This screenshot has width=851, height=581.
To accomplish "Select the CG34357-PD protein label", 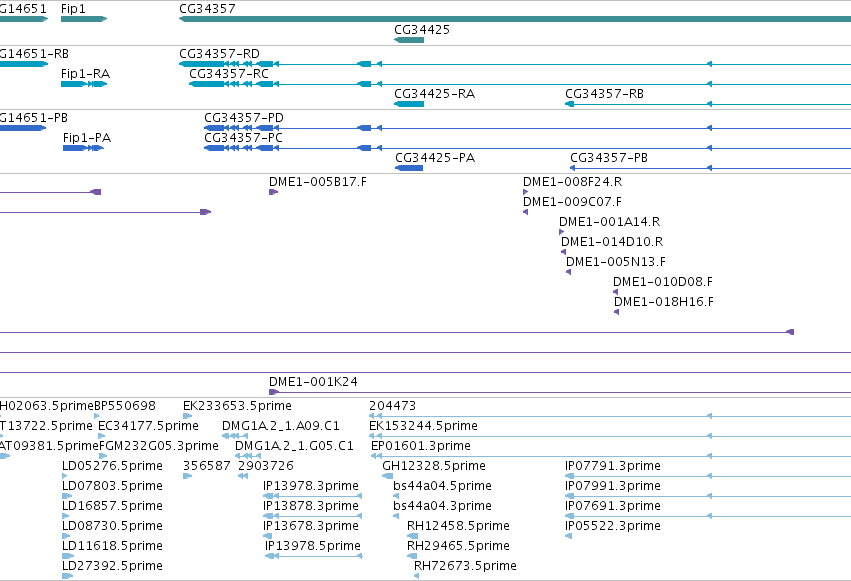I will pyautogui.click(x=244, y=118).
